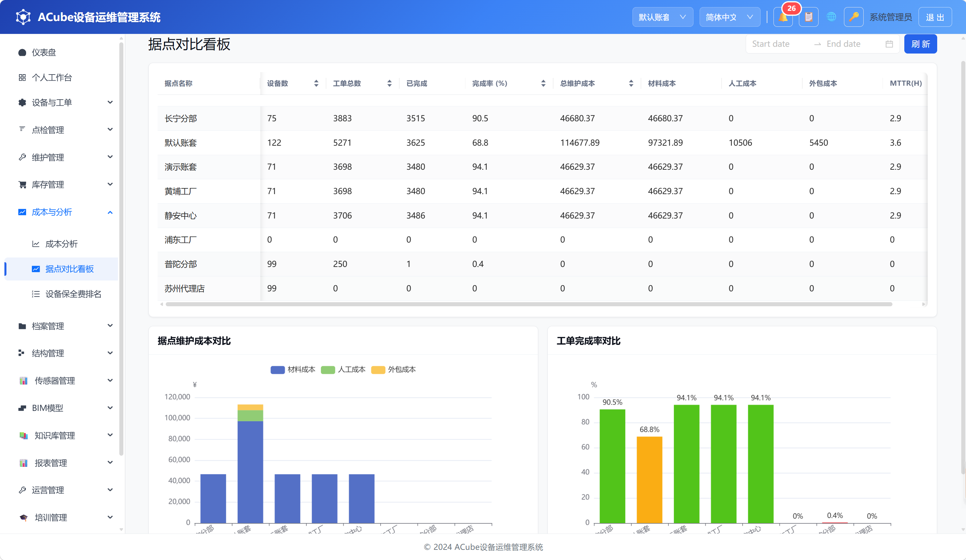Open the notification bell icon

point(783,17)
